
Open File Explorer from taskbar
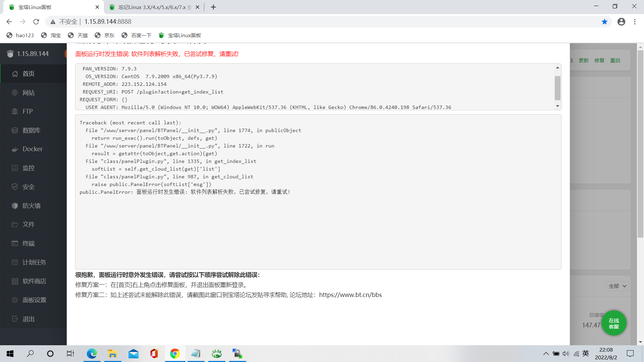tap(112, 354)
